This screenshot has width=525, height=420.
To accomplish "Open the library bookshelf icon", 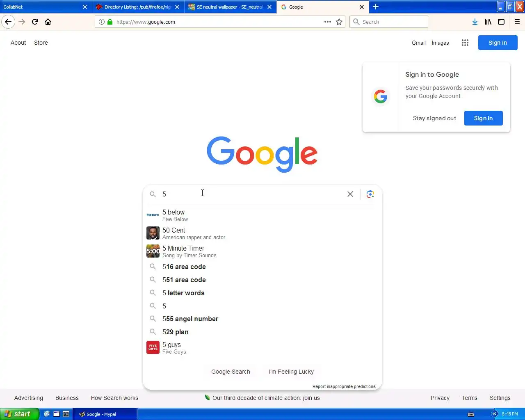I will click(488, 22).
